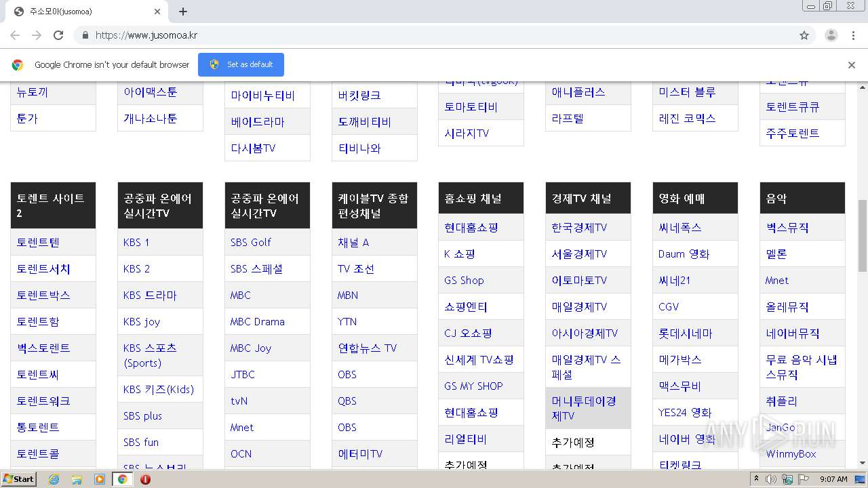Open the Chrome profile avatar menu

tap(831, 35)
